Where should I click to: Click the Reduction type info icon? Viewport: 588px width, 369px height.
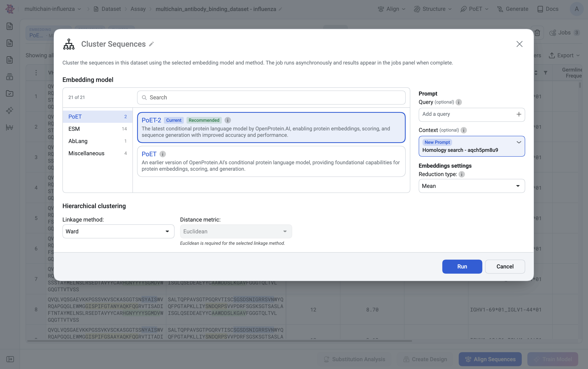tap(462, 174)
